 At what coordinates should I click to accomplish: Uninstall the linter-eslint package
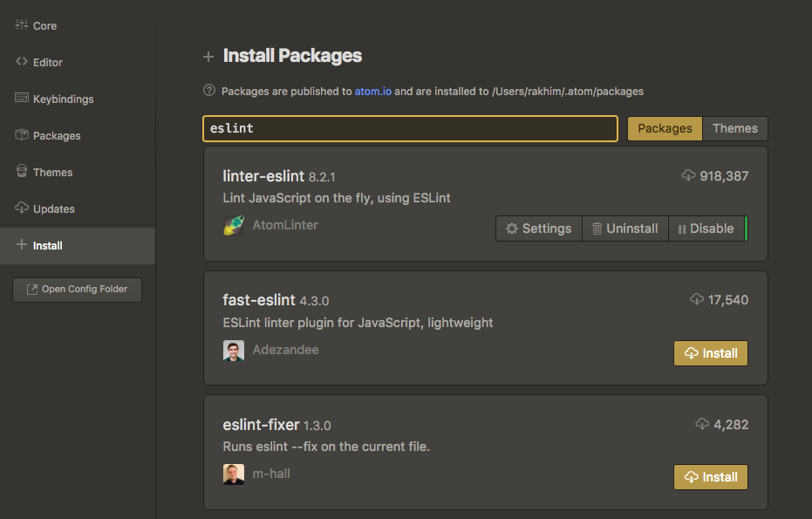pos(624,228)
